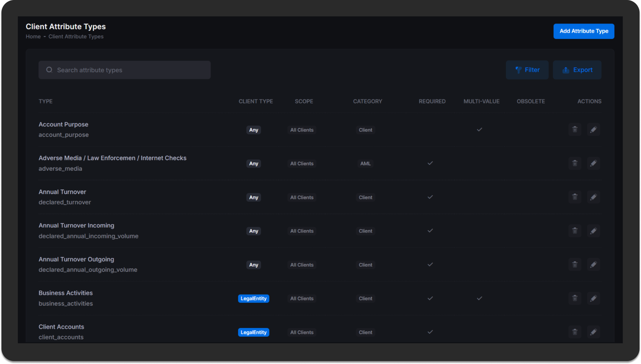This screenshot has width=641, height=364.
Task: Edit Client Accounts with the pencil icon
Action: pyautogui.click(x=594, y=332)
